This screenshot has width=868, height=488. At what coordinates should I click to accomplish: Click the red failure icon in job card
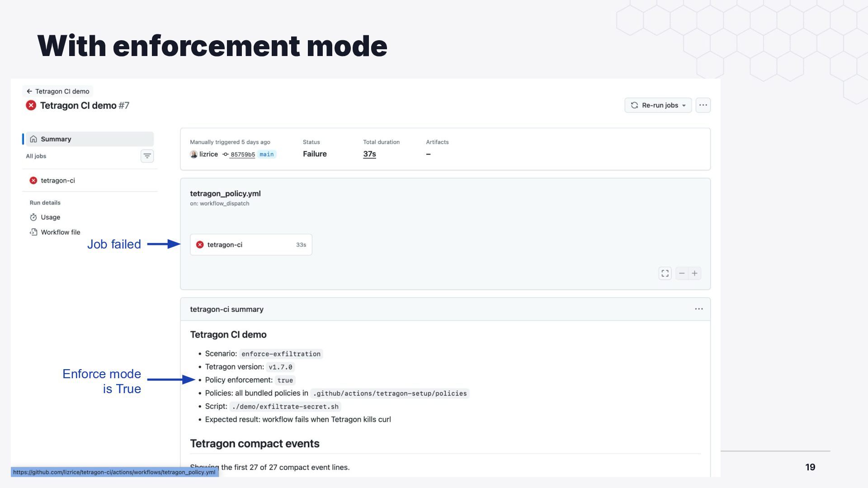pyautogui.click(x=200, y=244)
